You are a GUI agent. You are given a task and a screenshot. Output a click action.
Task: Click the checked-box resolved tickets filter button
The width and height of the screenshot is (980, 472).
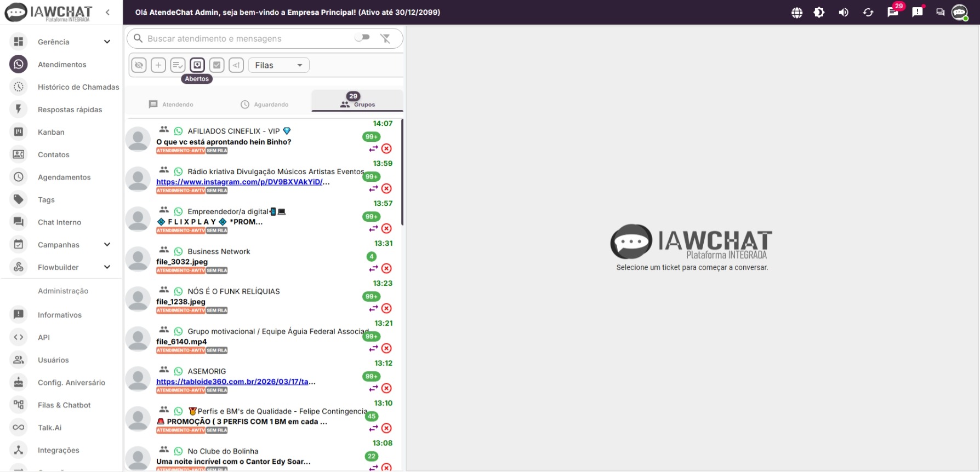click(x=217, y=65)
